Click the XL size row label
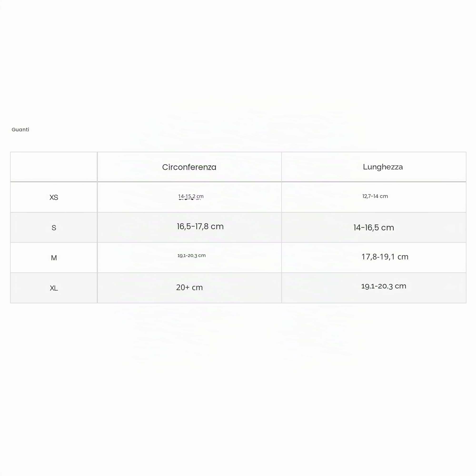This screenshot has width=476, height=476. coord(54,288)
